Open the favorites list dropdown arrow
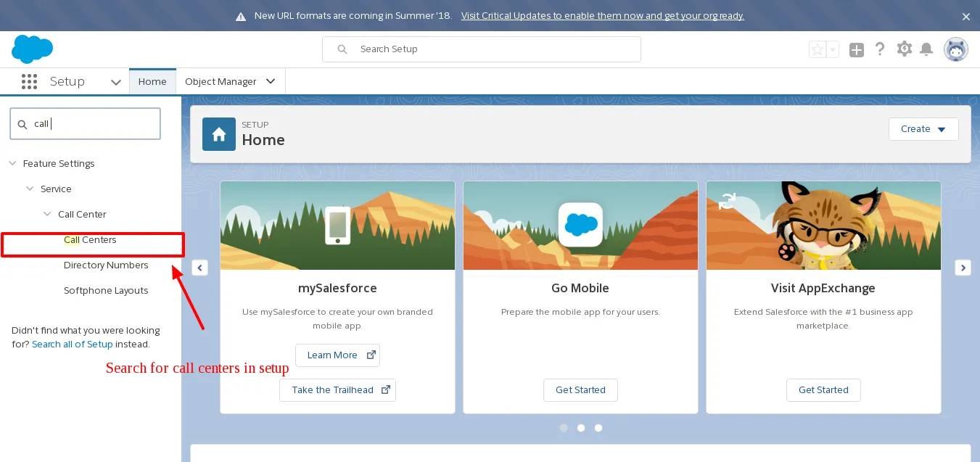 [x=833, y=49]
